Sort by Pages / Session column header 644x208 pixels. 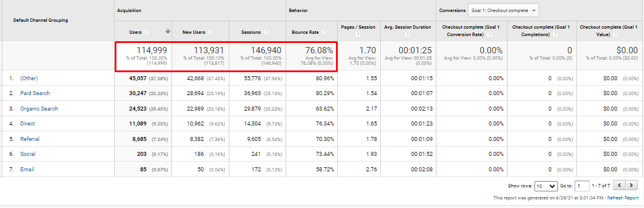[x=358, y=27]
